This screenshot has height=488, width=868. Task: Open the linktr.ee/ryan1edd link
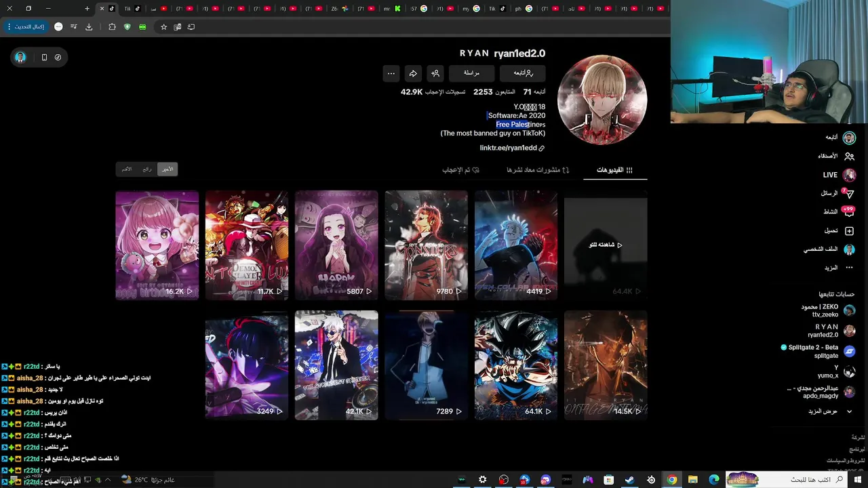pos(512,148)
